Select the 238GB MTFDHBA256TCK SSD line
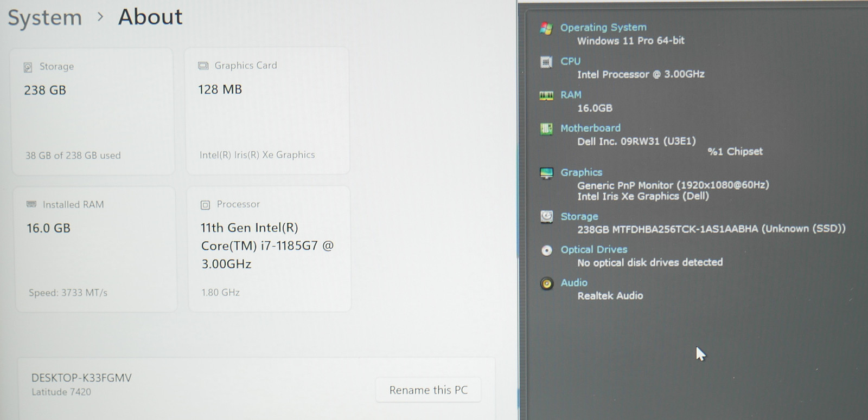 click(x=711, y=229)
